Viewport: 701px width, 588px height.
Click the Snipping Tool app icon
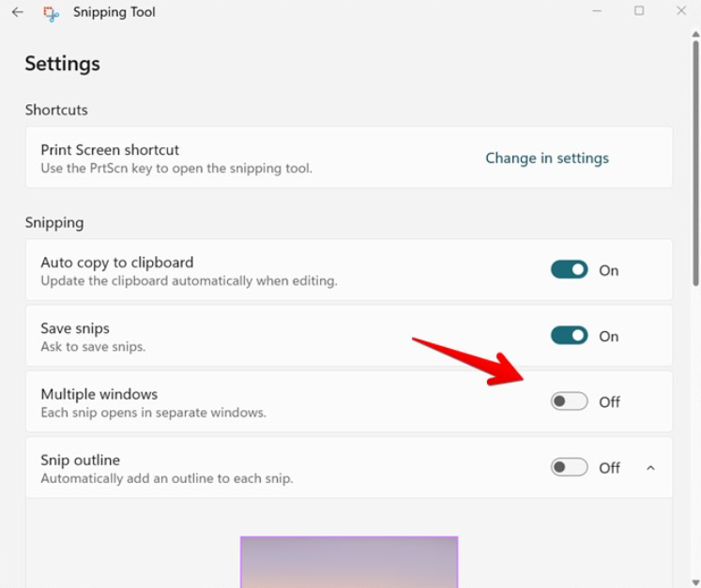pyautogui.click(x=51, y=13)
